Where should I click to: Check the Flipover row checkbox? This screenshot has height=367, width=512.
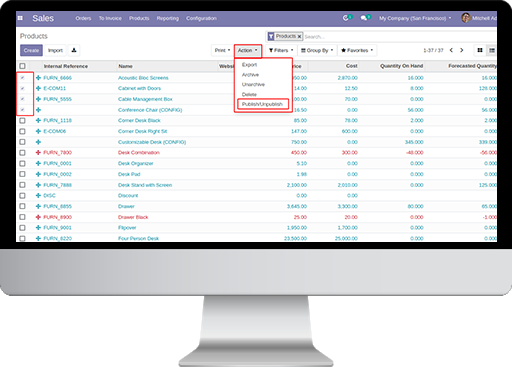tap(22, 228)
